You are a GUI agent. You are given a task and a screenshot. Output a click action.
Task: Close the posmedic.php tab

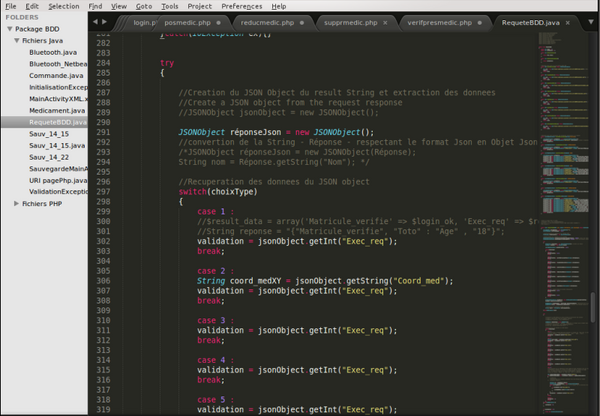(x=218, y=21)
